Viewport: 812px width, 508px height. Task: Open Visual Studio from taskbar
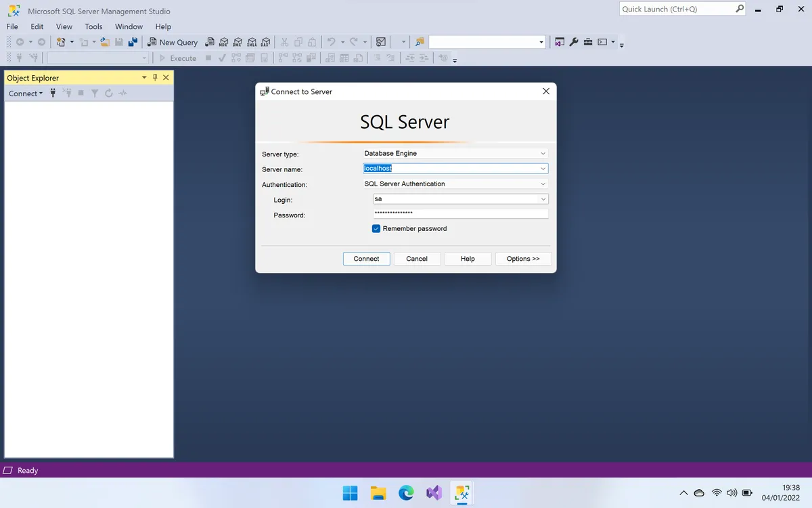[434, 493]
